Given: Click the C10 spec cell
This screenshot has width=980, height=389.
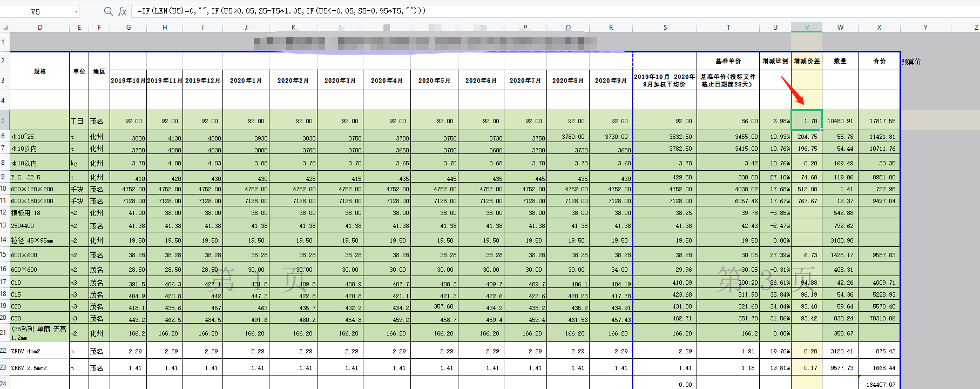Looking at the screenshot, I should coord(40,282).
